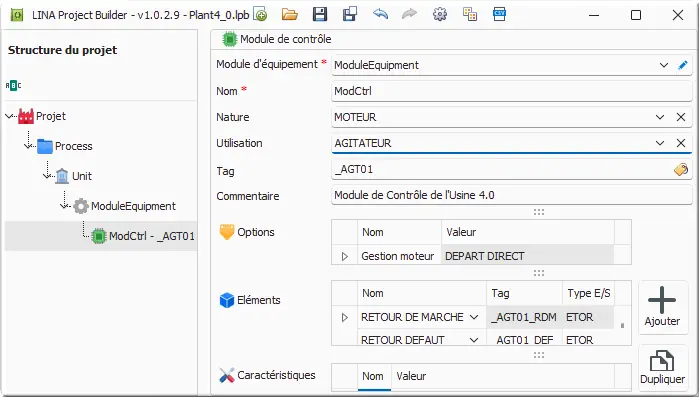Click the red factory Projet icon
699x397 pixels.
(26, 116)
